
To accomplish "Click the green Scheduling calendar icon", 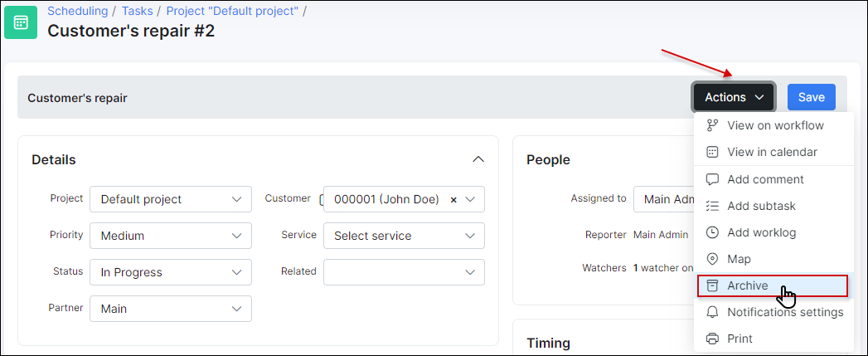I will pos(21,22).
